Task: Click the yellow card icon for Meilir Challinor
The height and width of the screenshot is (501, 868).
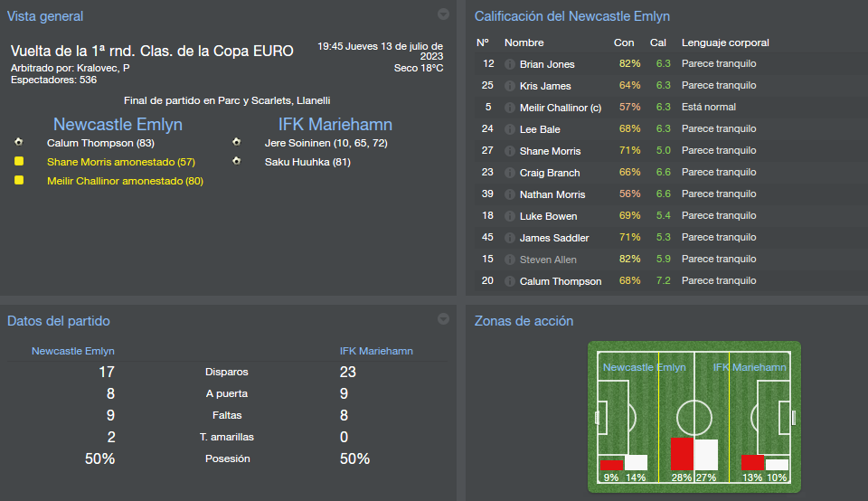Action: [18, 181]
